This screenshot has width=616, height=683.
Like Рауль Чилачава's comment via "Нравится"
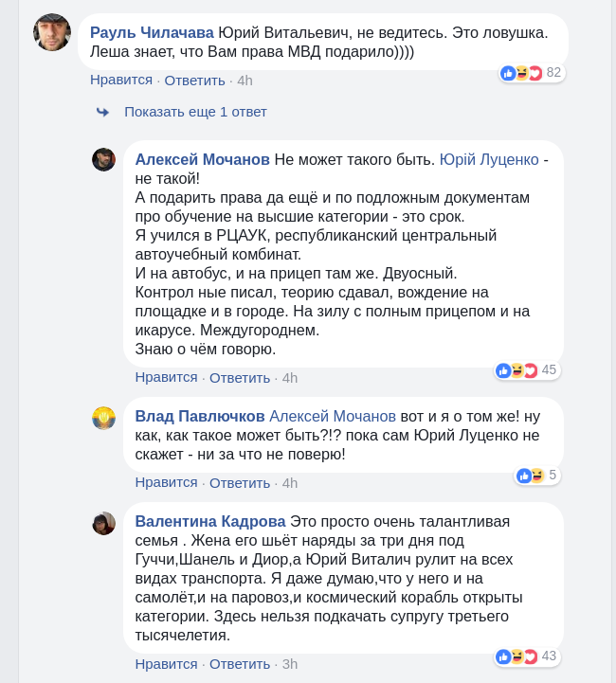tap(121, 80)
